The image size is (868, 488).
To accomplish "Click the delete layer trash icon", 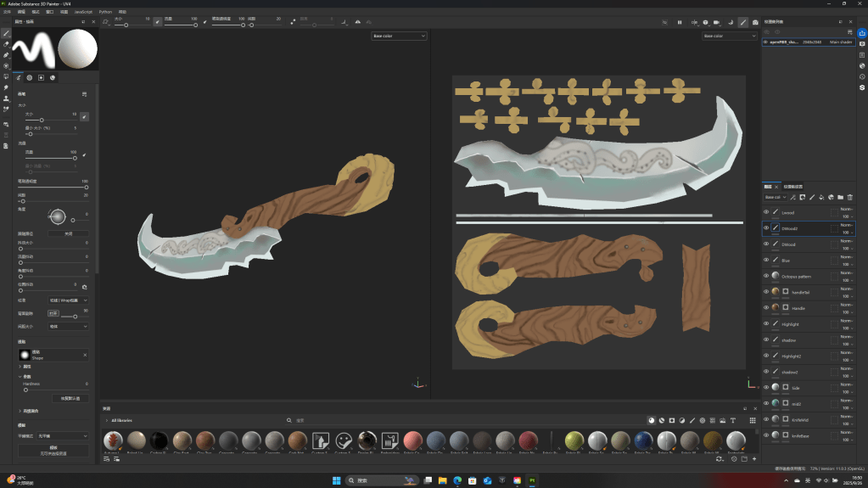I will pyautogui.click(x=849, y=197).
